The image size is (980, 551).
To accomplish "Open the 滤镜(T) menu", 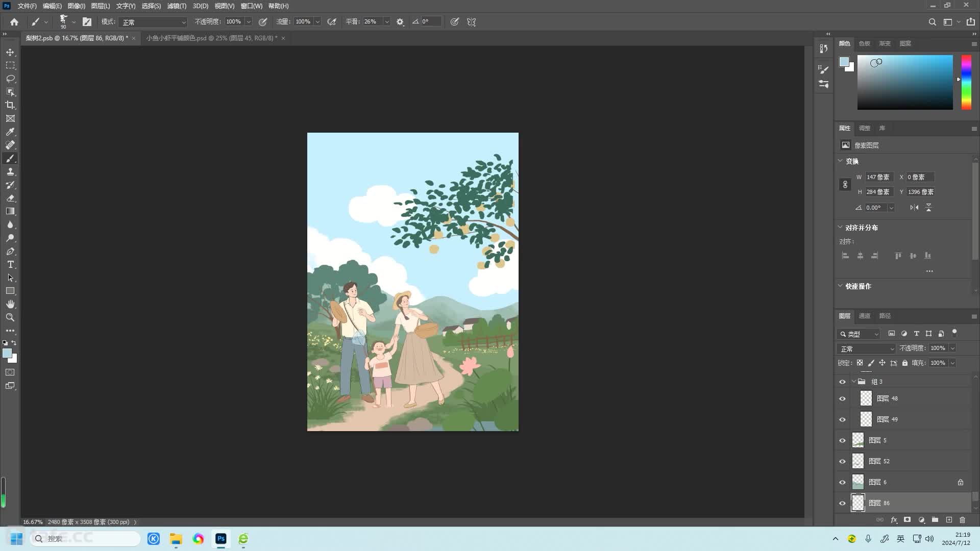I will tap(177, 6).
